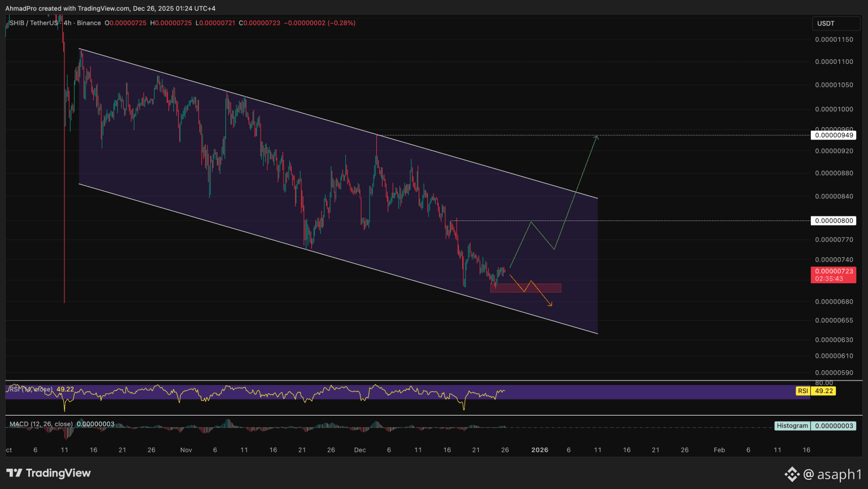868x489 pixels.
Task: Click the Dec label on time axis
Action: point(359,450)
